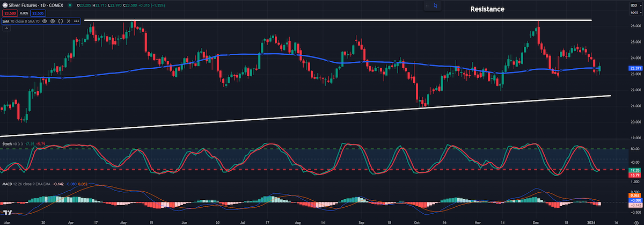The width and height of the screenshot is (644, 225).
Task: Open the SMA legend more-options ellipsis
Action: [x=77, y=21]
